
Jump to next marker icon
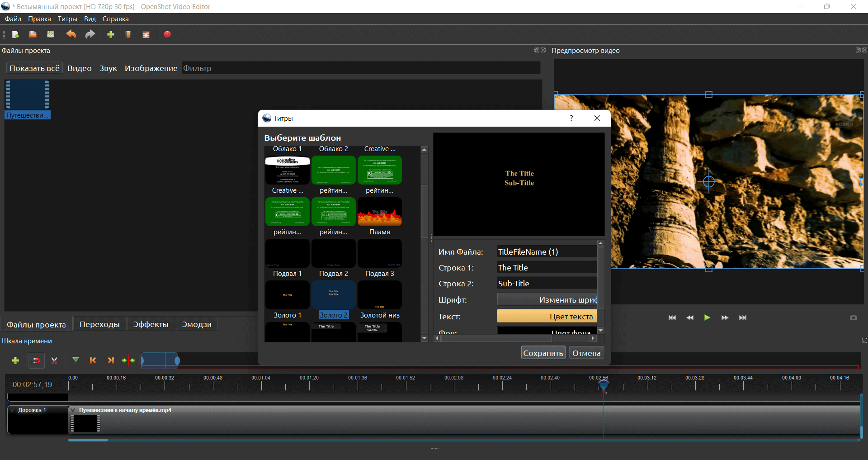coord(111,360)
